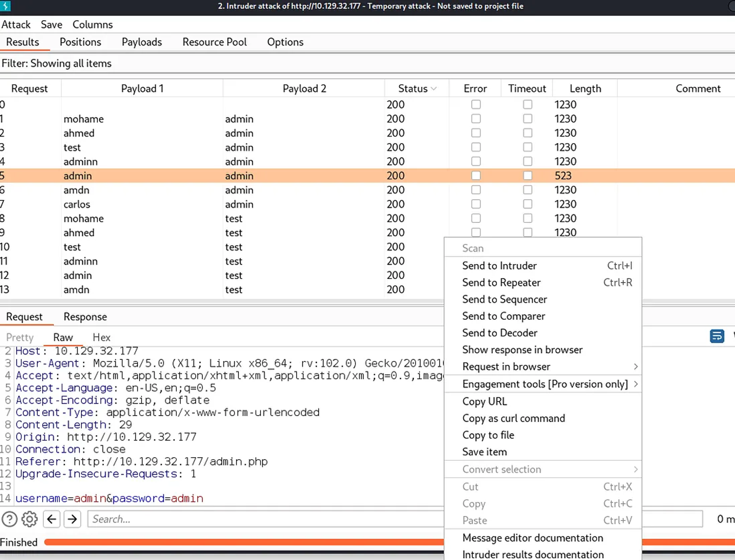Sort by the Payload 1 column header

142,89
